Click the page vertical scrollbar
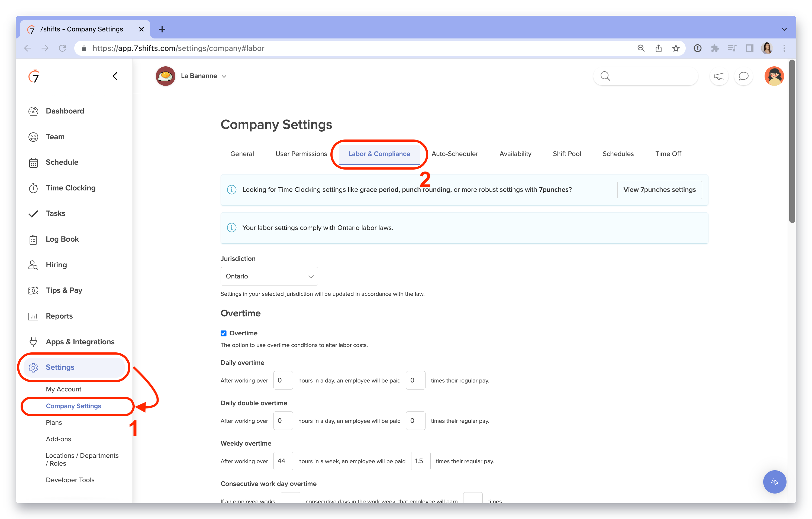812x519 pixels. point(792,142)
